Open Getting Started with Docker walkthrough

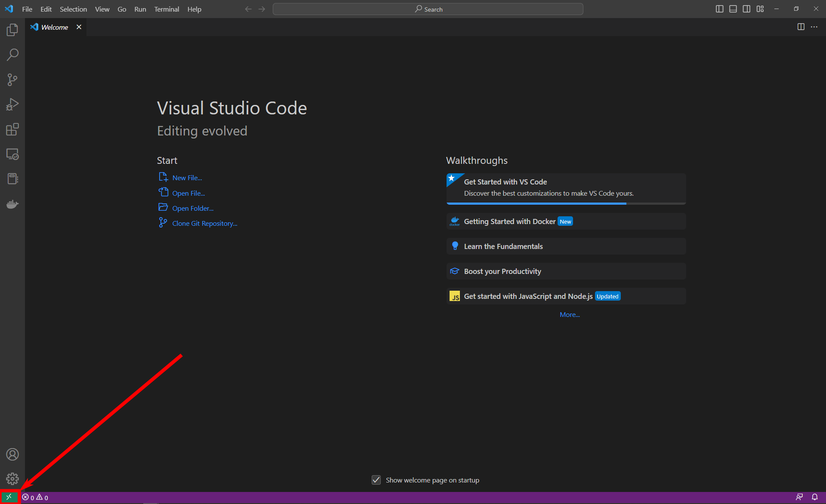[x=566, y=221]
